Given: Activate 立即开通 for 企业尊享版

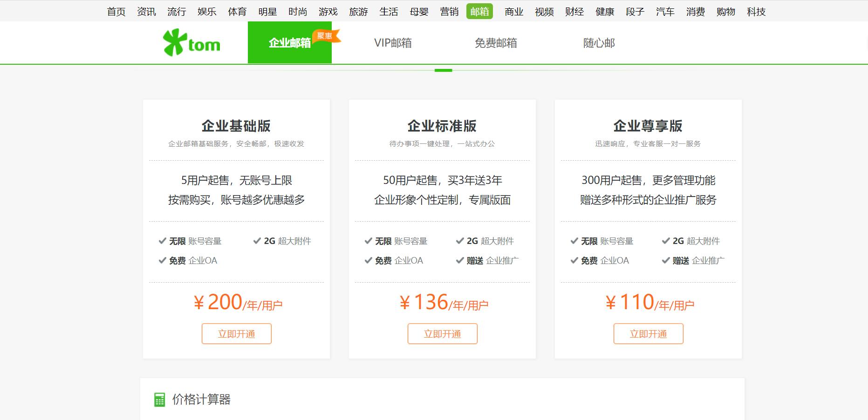Looking at the screenshot, I should 648,333.
